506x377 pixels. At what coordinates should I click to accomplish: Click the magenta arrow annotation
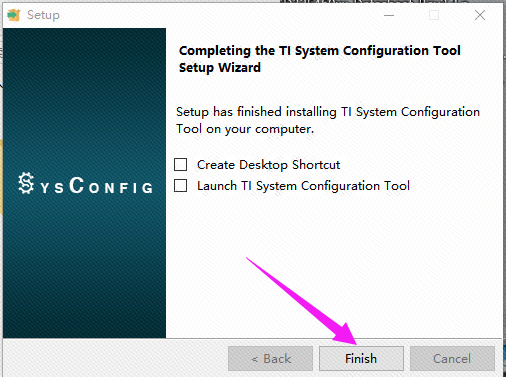coord(302,301)
